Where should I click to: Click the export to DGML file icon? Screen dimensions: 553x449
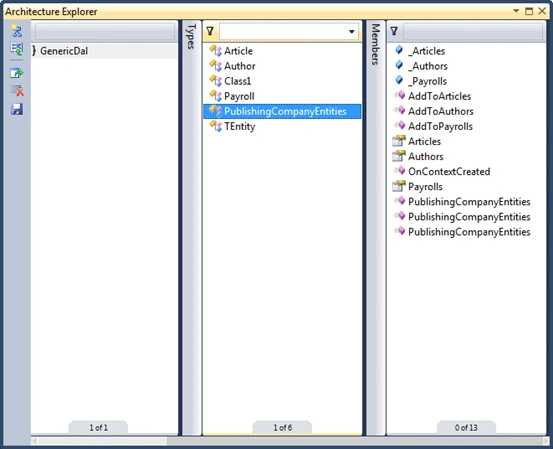[x=16, y=73]
